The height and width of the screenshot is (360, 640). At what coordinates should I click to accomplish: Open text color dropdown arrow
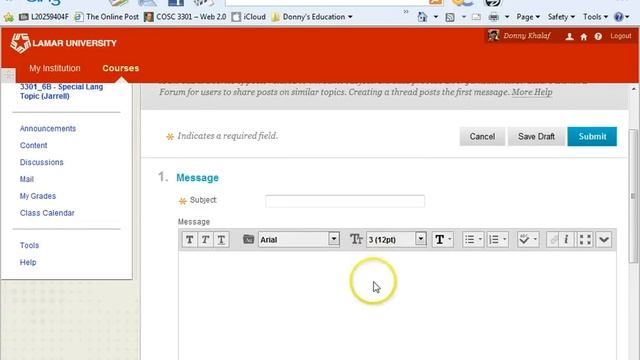pos(450,239)
